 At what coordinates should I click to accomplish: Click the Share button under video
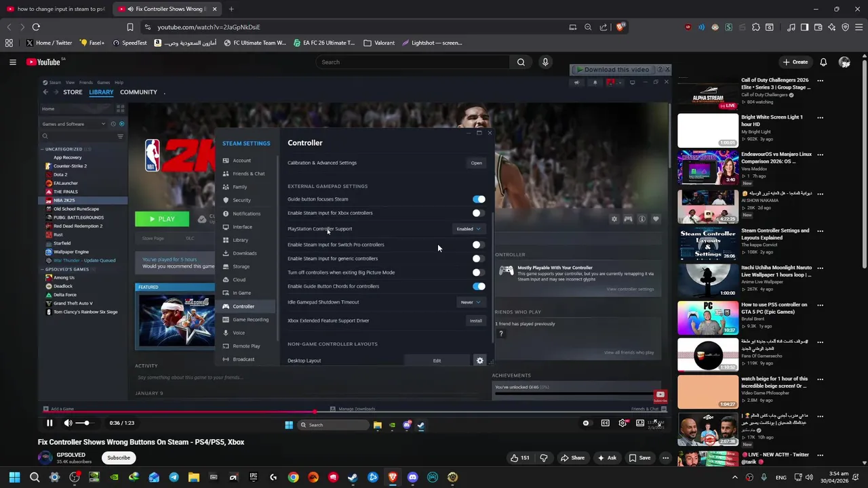coord(572,457)
